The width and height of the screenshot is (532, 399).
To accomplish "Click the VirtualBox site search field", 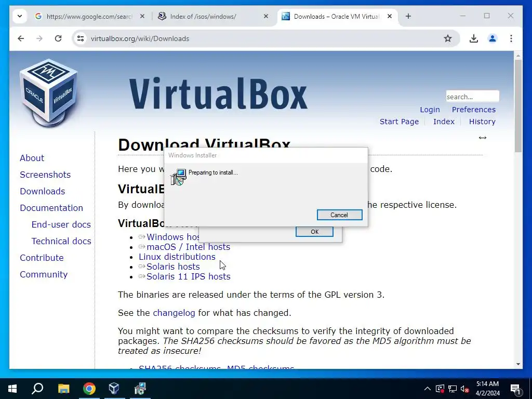I will click(472, 96).
